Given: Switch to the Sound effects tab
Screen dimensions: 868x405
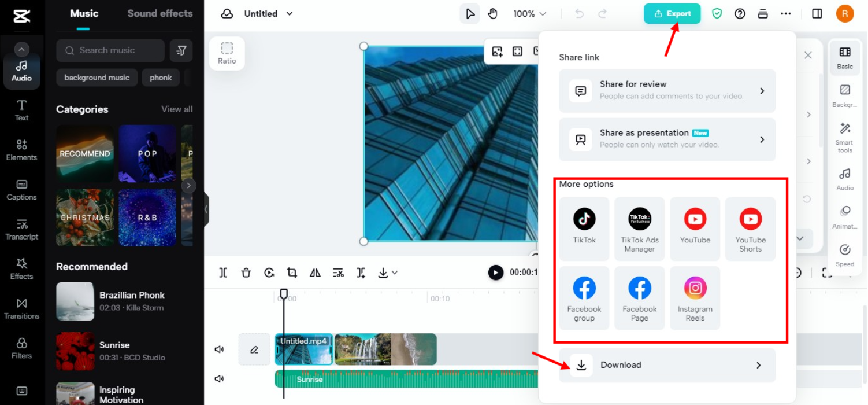Looking at the screenshot, I should (x=160, y=14).
